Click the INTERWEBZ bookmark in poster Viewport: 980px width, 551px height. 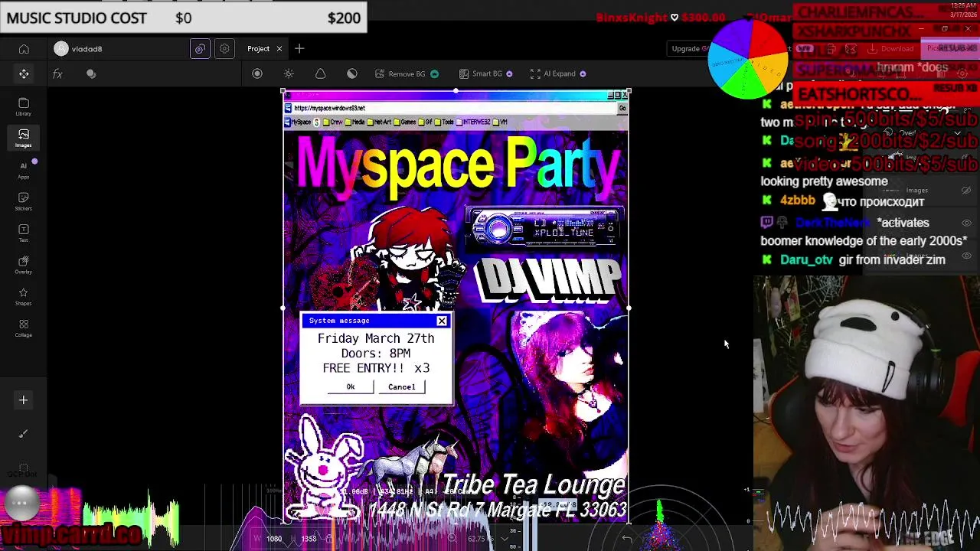[473, 122]
